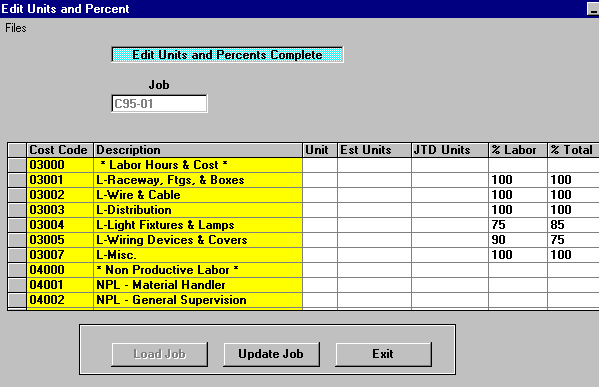The width and height of the screenshot is (599, 387).
Task: Click the Cost Code column header
Action: point(60,150)
